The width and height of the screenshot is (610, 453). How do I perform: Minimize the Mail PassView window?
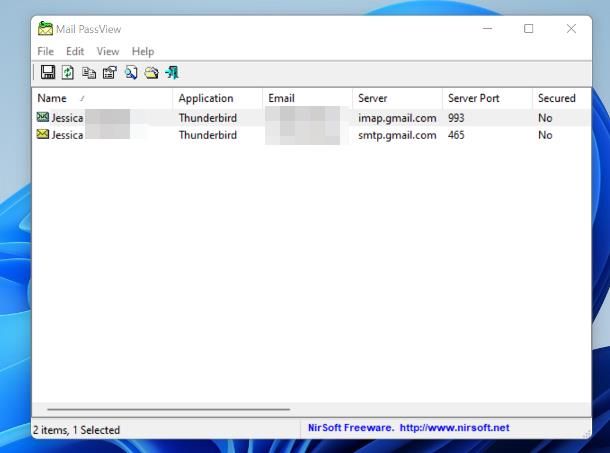click(487, 28)
